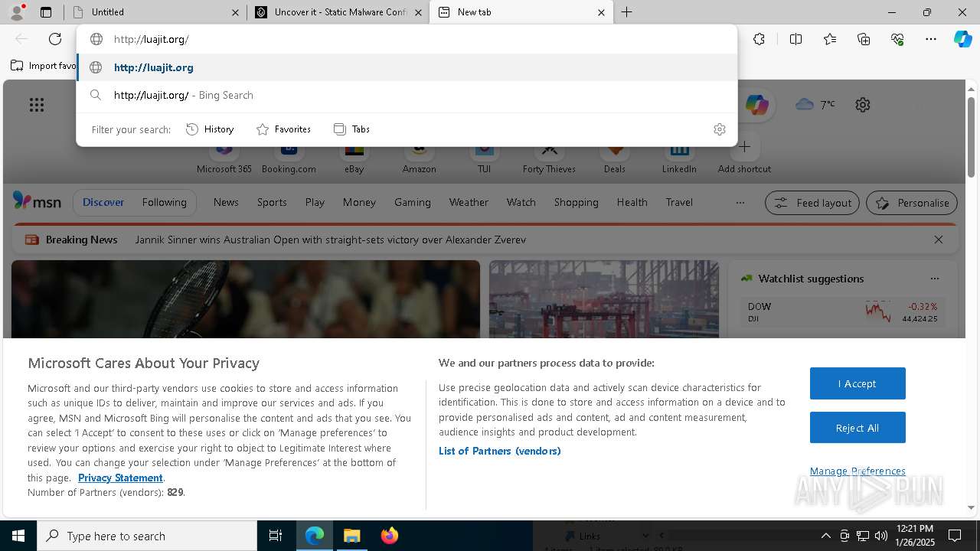
Task: Open Browser essentials heart icon
Action: point(897,39)
